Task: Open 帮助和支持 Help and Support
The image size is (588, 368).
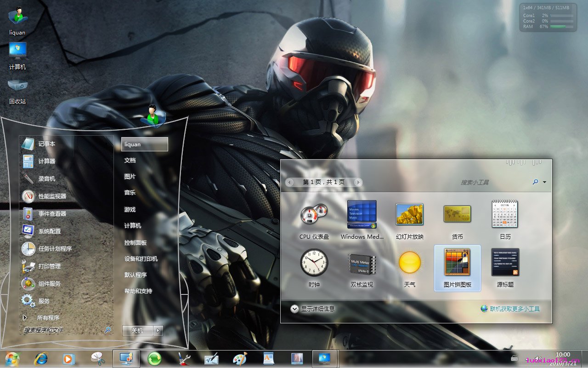Action: click(138, 291)
